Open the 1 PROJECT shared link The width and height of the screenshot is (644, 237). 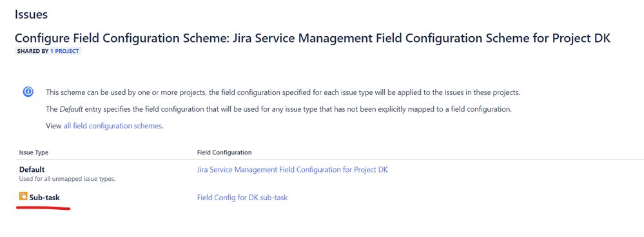[65, 52]
